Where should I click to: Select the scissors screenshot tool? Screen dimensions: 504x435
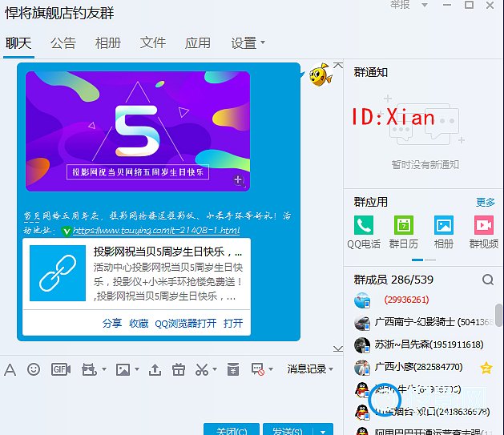pos(202,369)
